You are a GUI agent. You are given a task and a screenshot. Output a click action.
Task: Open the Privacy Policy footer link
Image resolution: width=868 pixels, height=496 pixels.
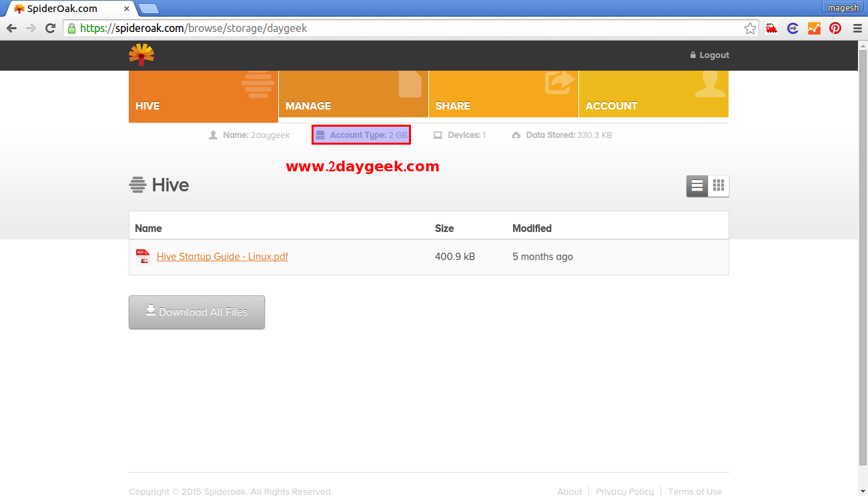(x=624, y=491)
